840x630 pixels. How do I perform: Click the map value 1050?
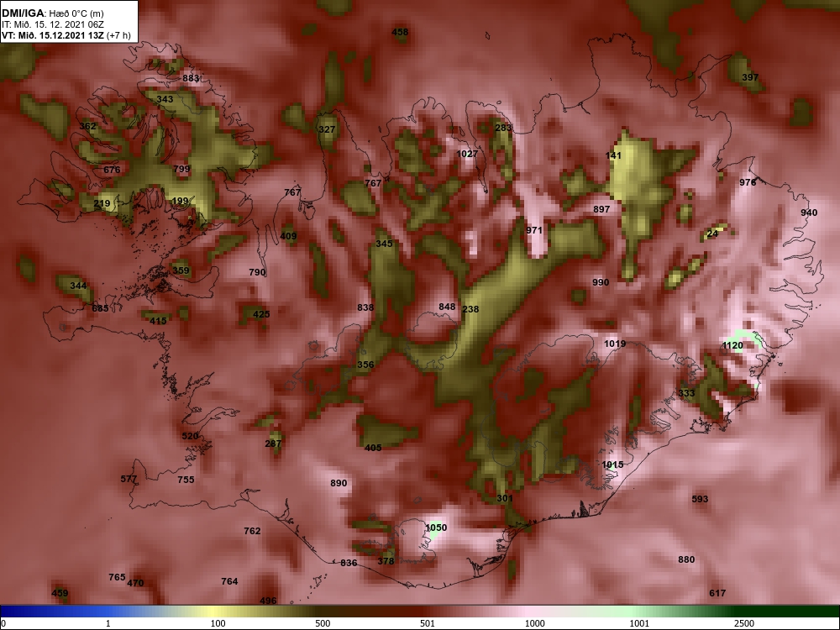click(435, 528)
